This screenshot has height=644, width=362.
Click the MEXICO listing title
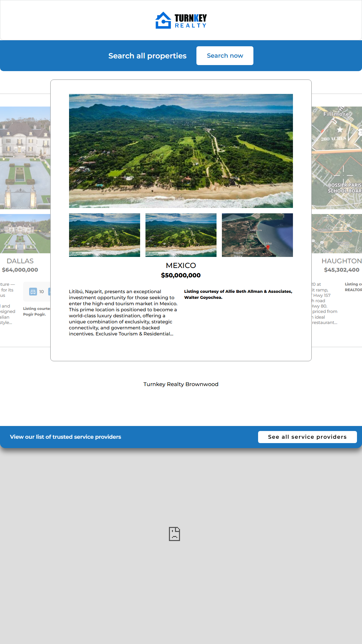pyautogui.click(x=181, y=265)
